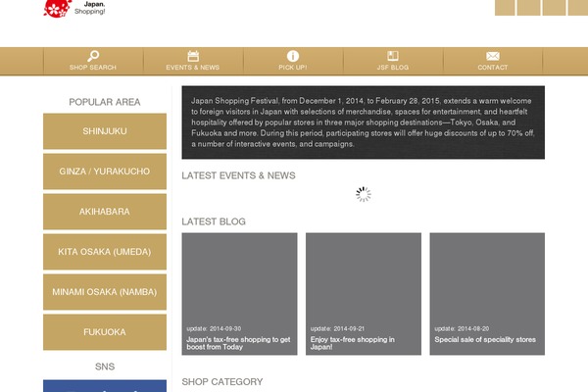
Task: Open 'Japan's tax-free shopping to get boost' title
Action: coord(238,343)
